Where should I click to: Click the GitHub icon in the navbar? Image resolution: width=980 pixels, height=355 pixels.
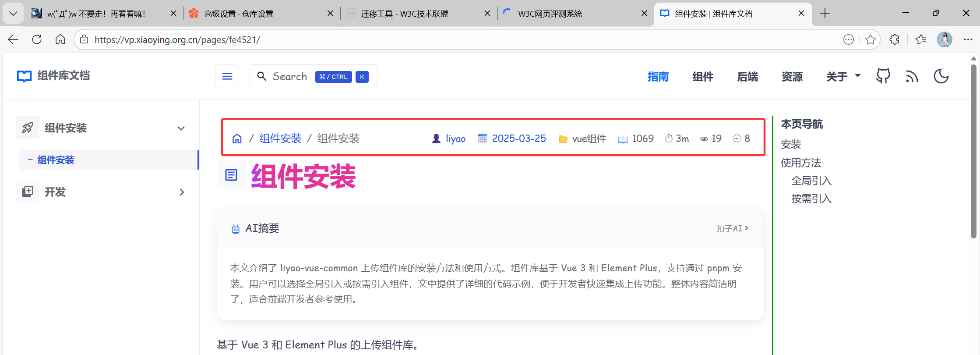[883, 76]
